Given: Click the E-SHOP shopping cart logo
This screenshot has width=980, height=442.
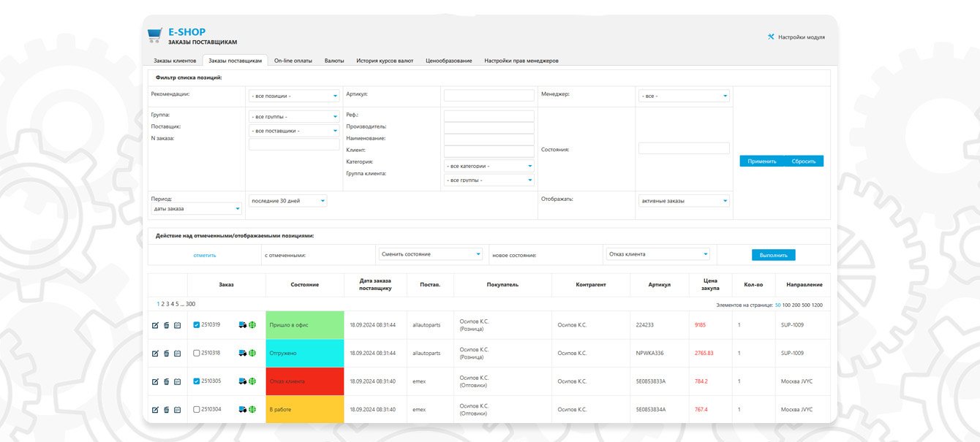Looking at the screenshot, I should pos(154,36).
